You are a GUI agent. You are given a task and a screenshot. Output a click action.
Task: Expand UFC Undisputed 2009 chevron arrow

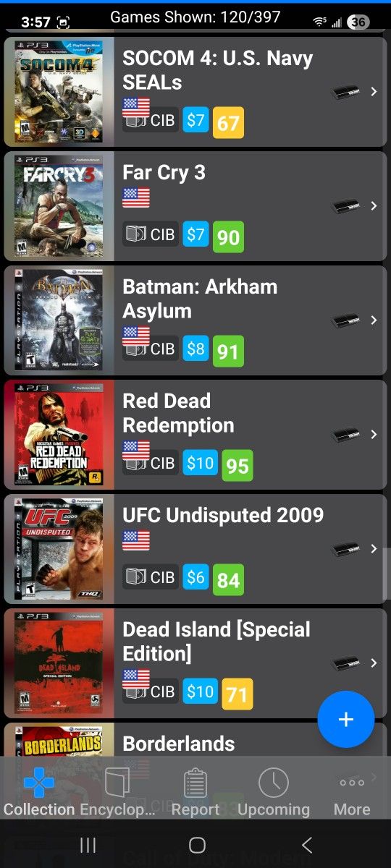pyautogui.click(x=374, y=549)
